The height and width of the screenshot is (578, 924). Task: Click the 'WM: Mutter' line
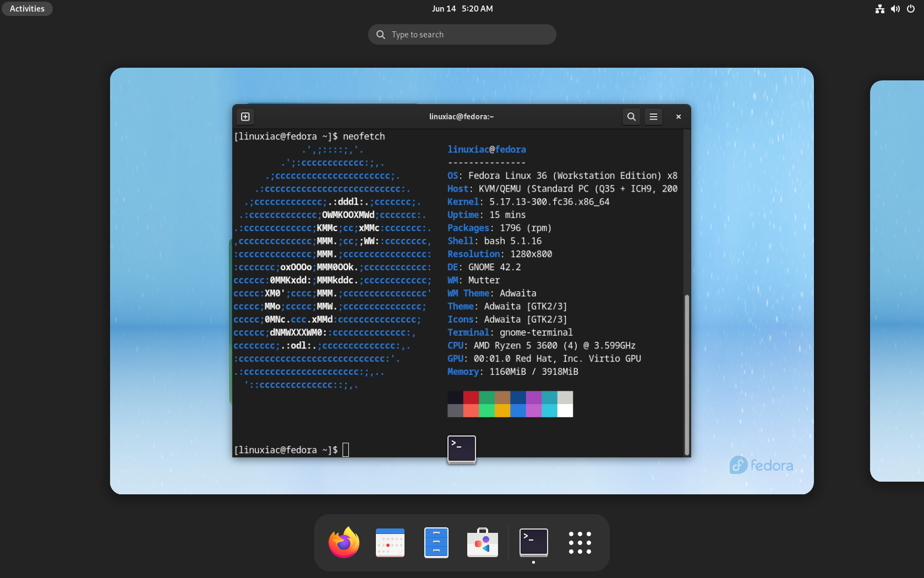(474, 280)
